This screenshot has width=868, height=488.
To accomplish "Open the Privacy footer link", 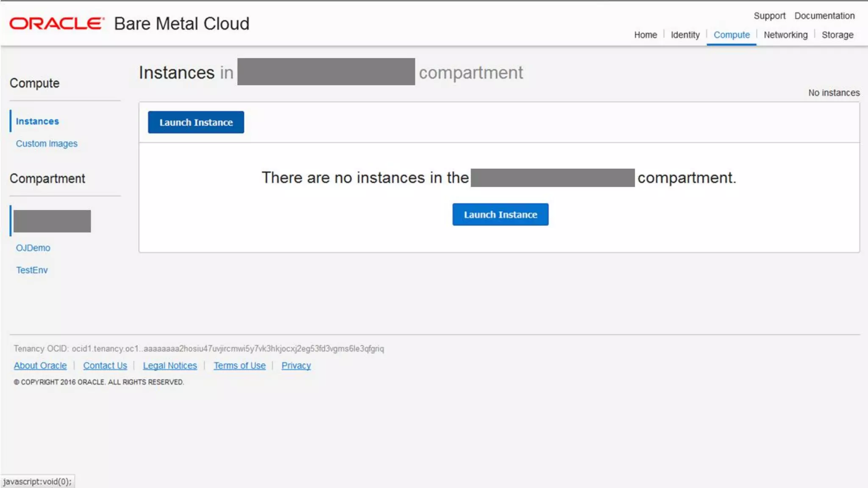I will (296, 366).
